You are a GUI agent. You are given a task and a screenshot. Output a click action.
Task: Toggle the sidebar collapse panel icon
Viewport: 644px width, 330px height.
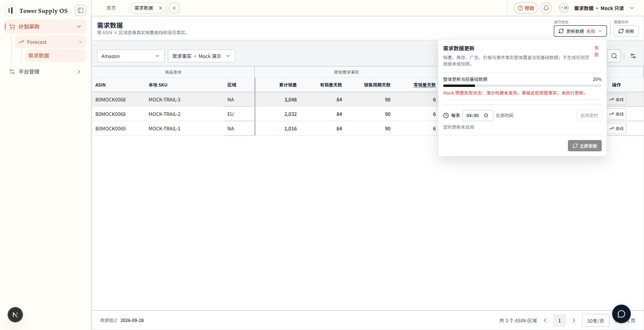click(80, 10)
